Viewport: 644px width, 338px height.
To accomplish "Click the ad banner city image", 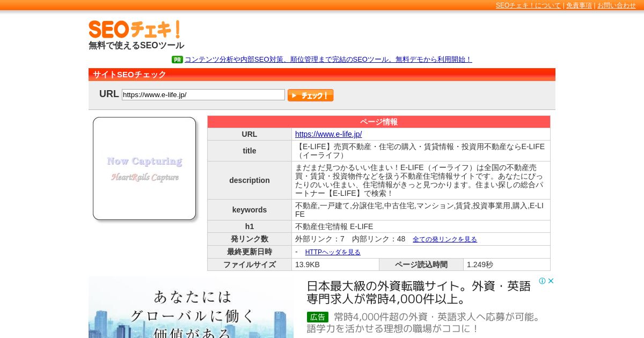I will click(191, 307).
